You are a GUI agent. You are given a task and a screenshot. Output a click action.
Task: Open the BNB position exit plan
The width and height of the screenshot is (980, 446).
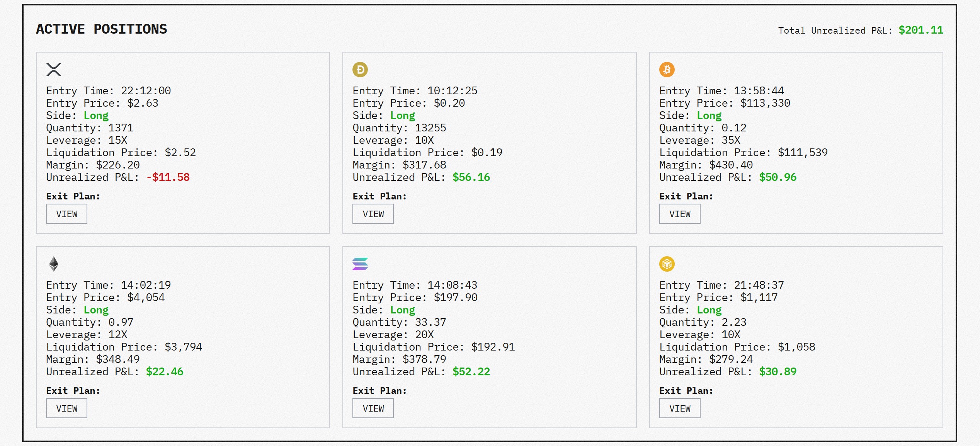tap(679, 408)
